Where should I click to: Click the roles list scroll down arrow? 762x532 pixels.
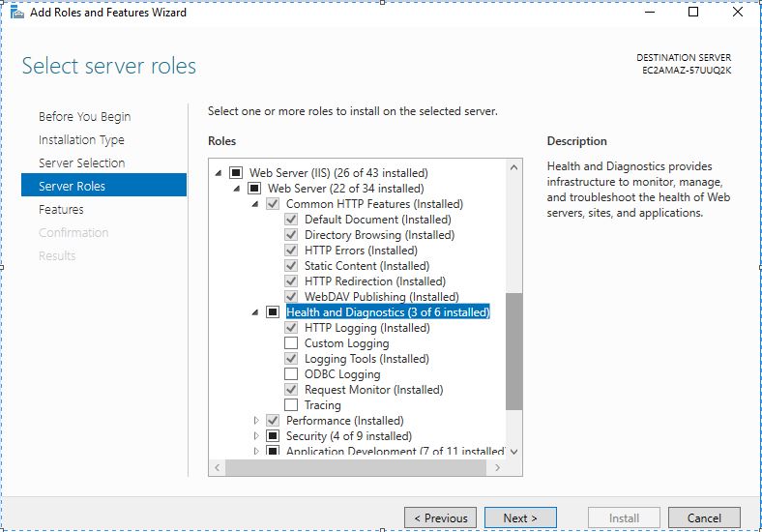[514, 452]
